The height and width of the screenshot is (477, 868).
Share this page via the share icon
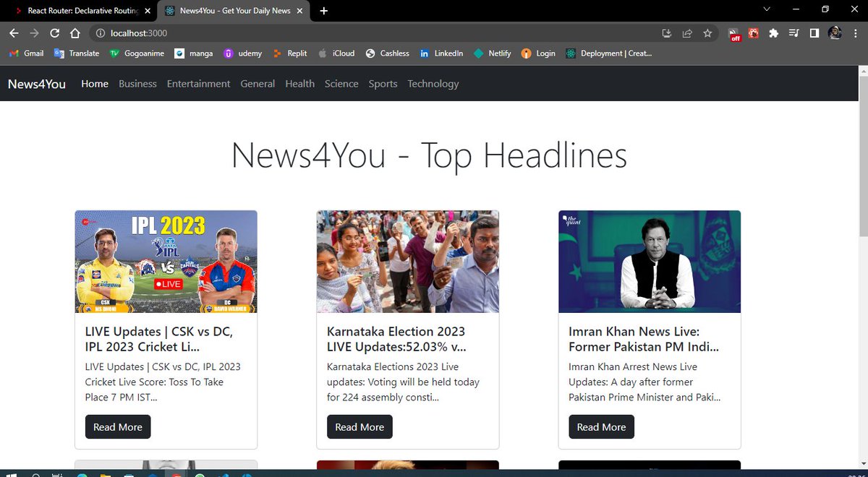[687, 33]
